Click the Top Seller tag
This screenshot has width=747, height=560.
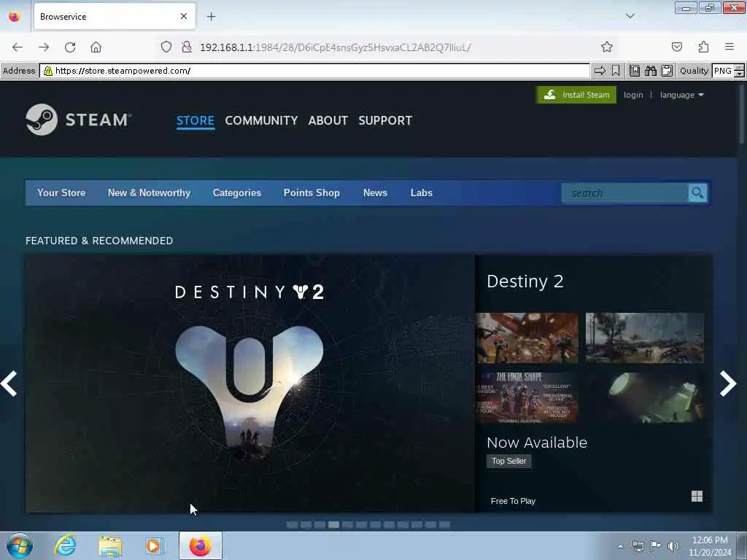tap(508, 461)
